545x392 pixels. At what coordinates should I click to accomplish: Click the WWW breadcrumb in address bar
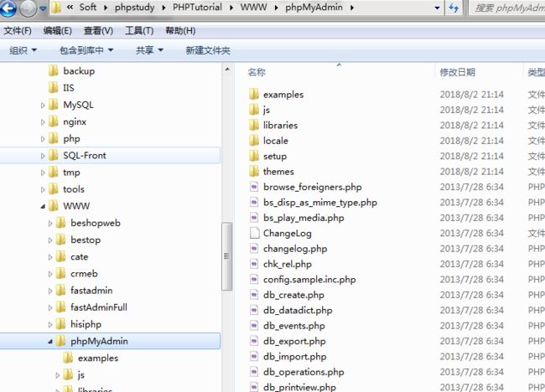[x=254, y=8]
